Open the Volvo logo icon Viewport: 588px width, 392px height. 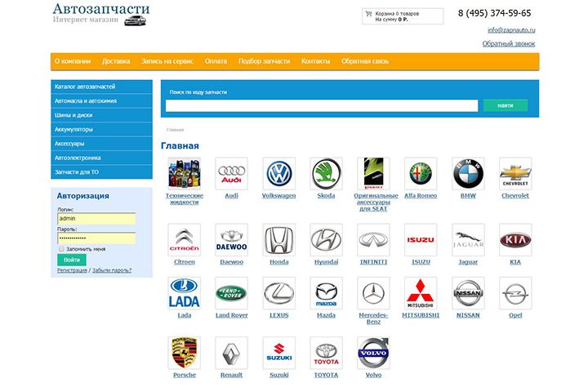373,353
